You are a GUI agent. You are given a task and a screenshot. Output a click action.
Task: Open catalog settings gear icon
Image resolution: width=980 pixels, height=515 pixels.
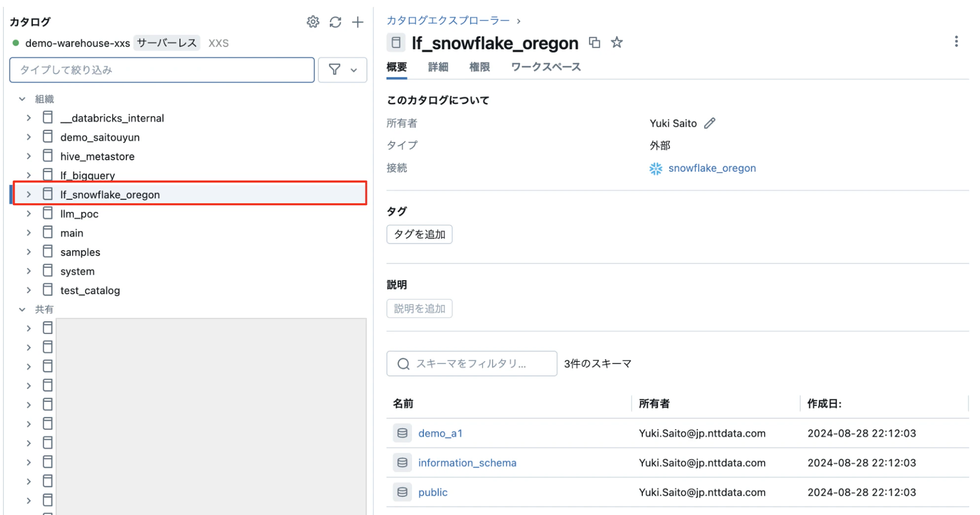coord(313,22)
